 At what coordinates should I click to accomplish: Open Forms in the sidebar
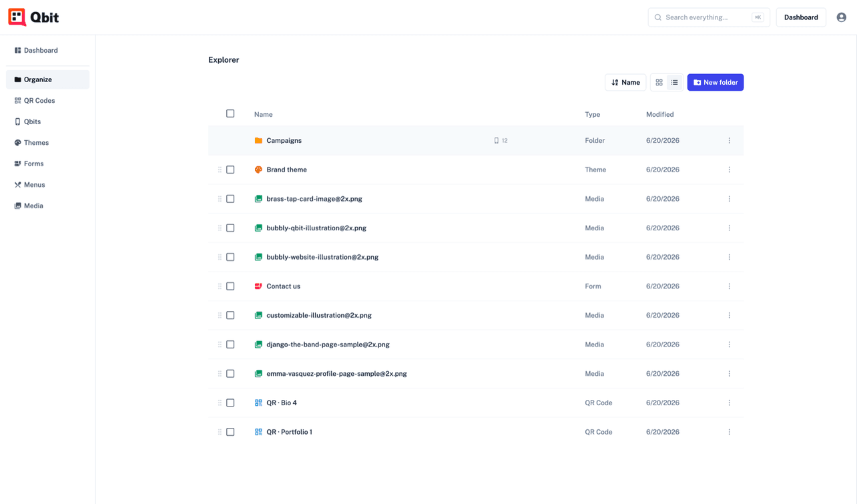coord(47,164)
